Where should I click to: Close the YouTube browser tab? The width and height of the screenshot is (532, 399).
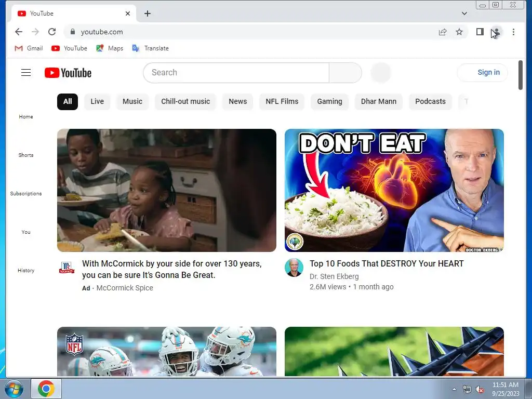point(128,14)
